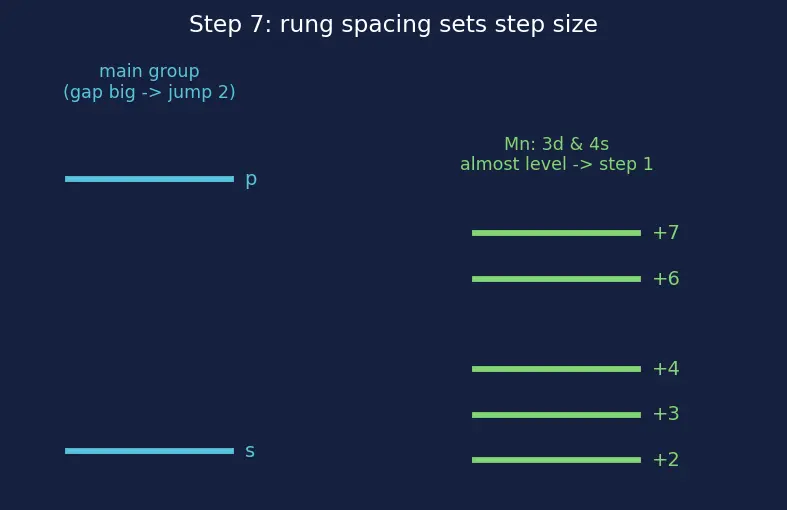The image size is (787, 510).
Task: Click the +4 oxidation state label
Action: [x=666, y=368]
